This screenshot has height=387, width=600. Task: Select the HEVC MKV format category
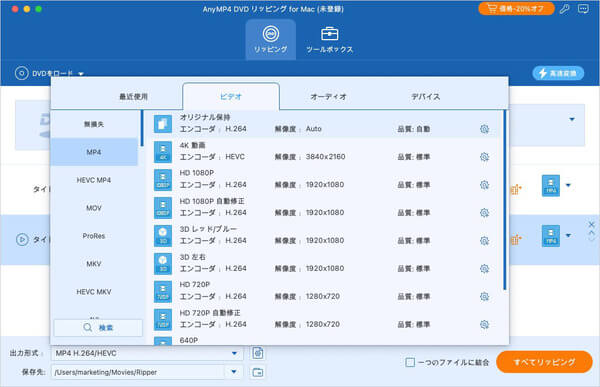pyautogui.click(x=94, y=292)
